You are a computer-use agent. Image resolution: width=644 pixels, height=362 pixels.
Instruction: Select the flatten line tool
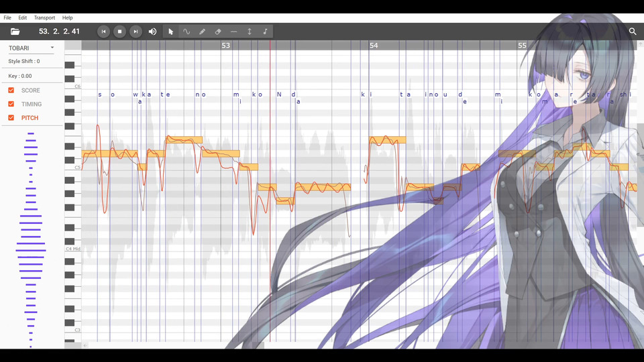click(233, 32)
